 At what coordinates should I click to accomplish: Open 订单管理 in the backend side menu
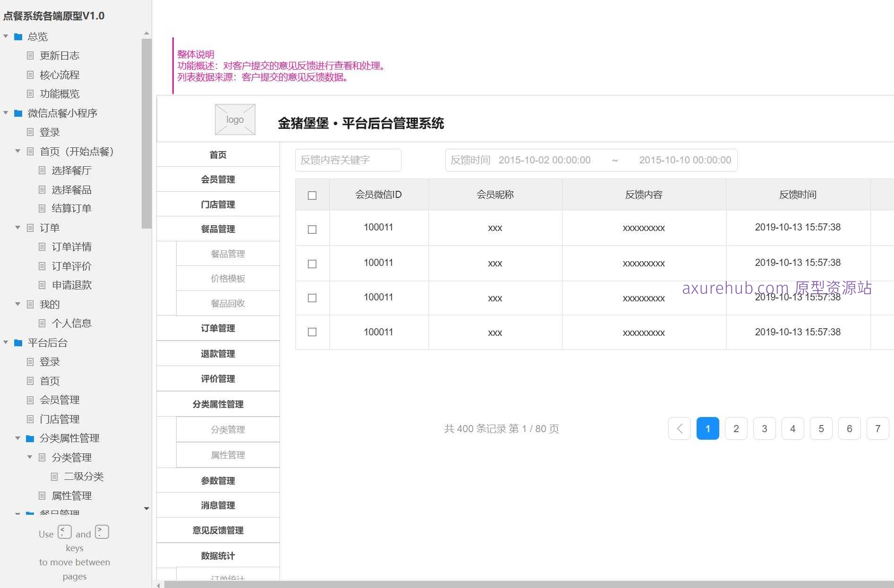click(218, 328)
